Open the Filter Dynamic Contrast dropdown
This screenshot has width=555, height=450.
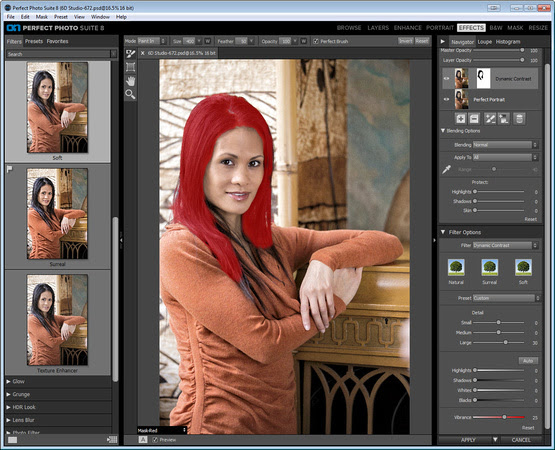click(505, 245)
